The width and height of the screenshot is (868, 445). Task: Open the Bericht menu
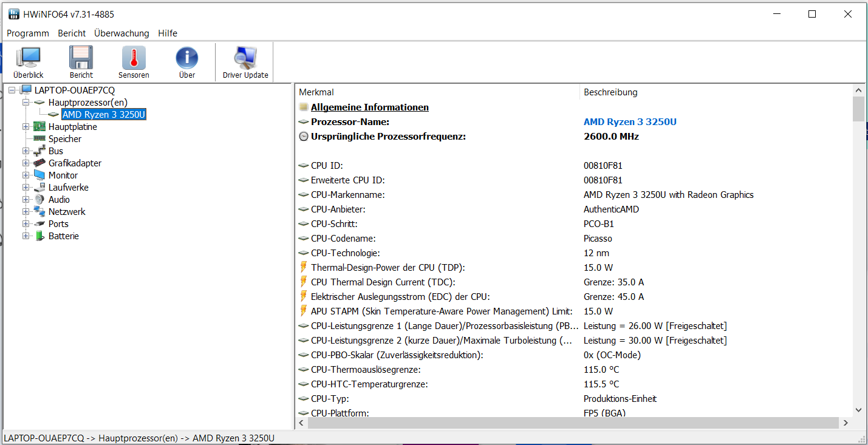[72, 33]
